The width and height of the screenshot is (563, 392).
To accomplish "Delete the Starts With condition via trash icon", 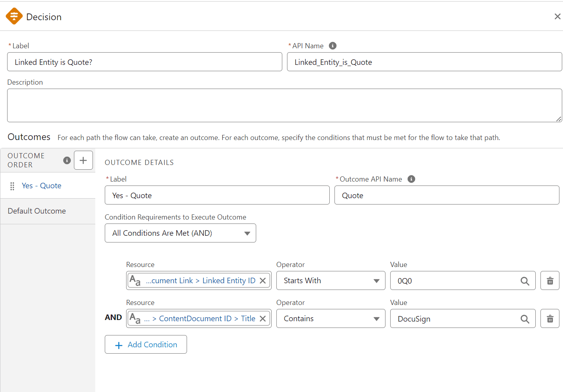I will 550,280.
